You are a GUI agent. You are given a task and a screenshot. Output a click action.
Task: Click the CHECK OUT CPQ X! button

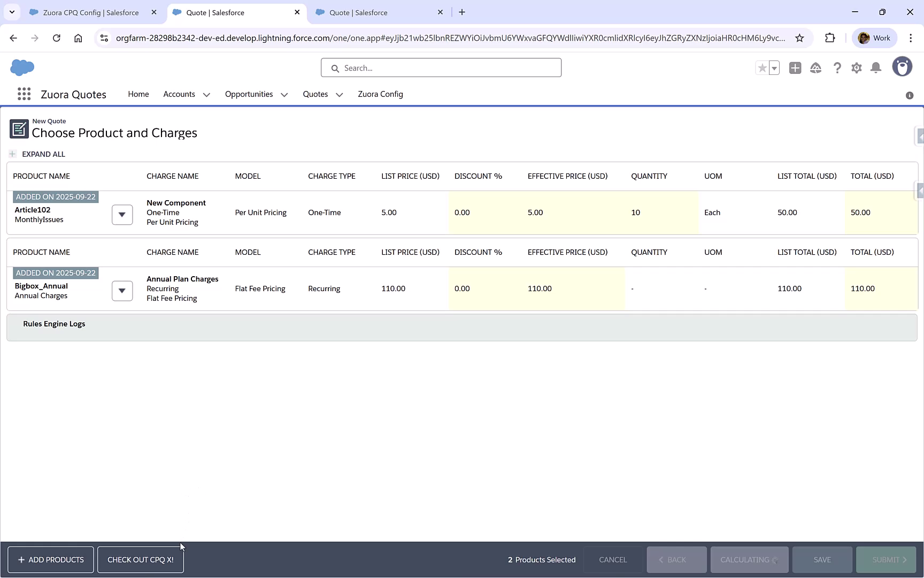pyautogui.click(x=140, y=559)
